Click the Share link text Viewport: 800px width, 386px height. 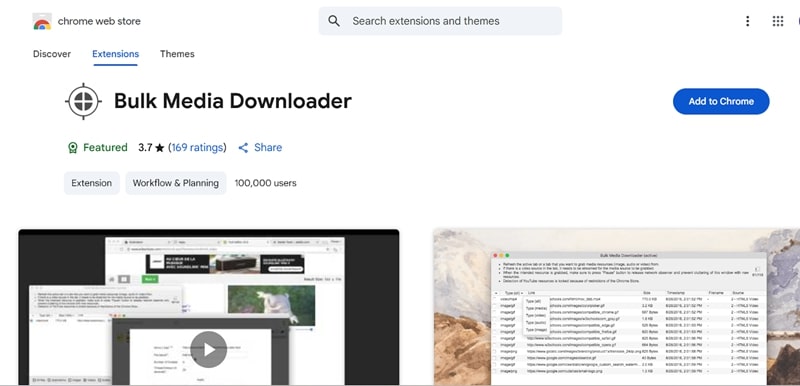[268, 147]
